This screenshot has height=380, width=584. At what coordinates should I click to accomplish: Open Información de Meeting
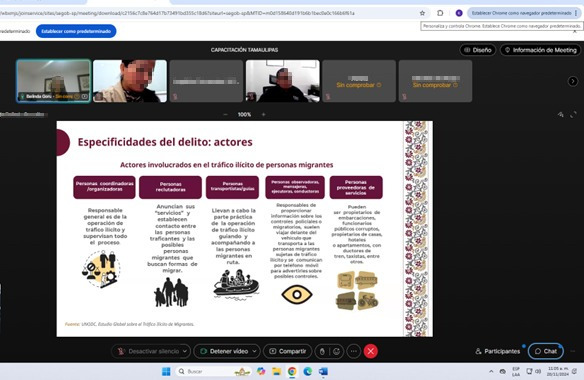pyautogui.click(x=540, y=50)
